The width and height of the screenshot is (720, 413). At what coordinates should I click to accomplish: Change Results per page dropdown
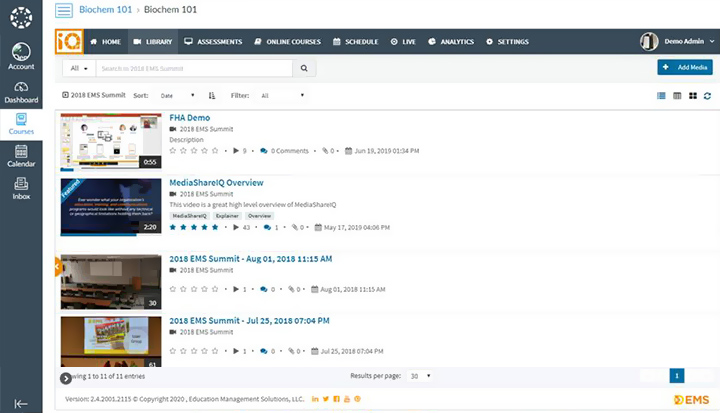pyautogui.click(x=418, y=376)
